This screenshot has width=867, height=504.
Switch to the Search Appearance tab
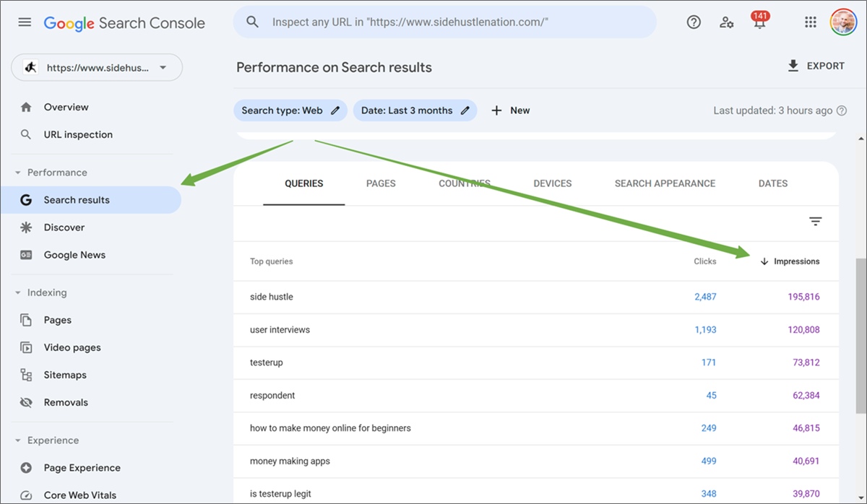click(665, 183)
